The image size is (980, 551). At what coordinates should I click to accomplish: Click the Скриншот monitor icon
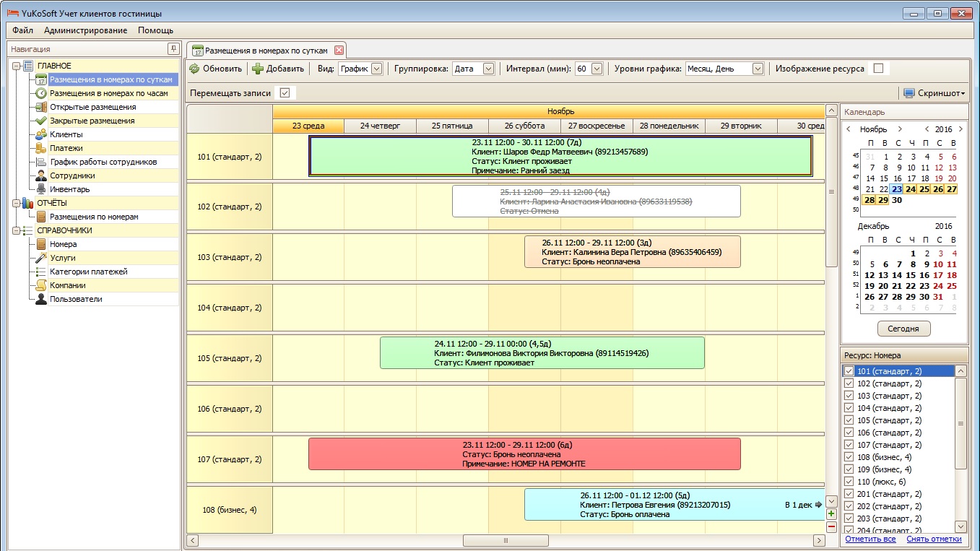[909, 93]
